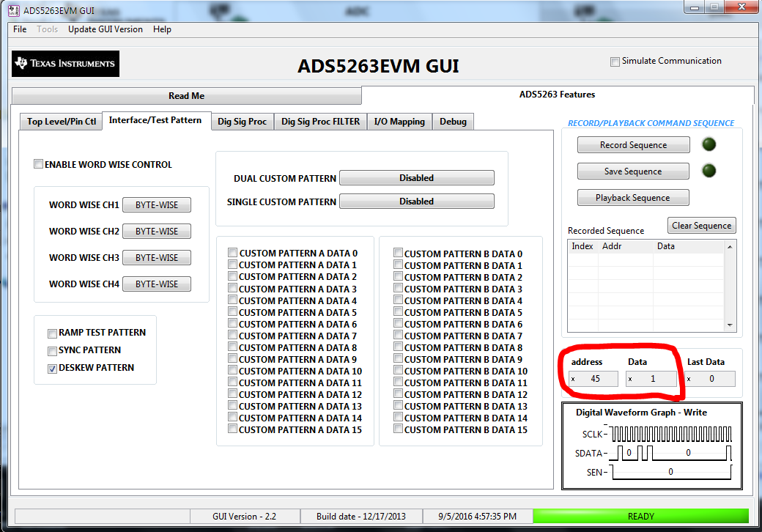Uncheck the Deskew Pattern checkbox
This screenshot has width=762, height=532.
pos(53,369)
